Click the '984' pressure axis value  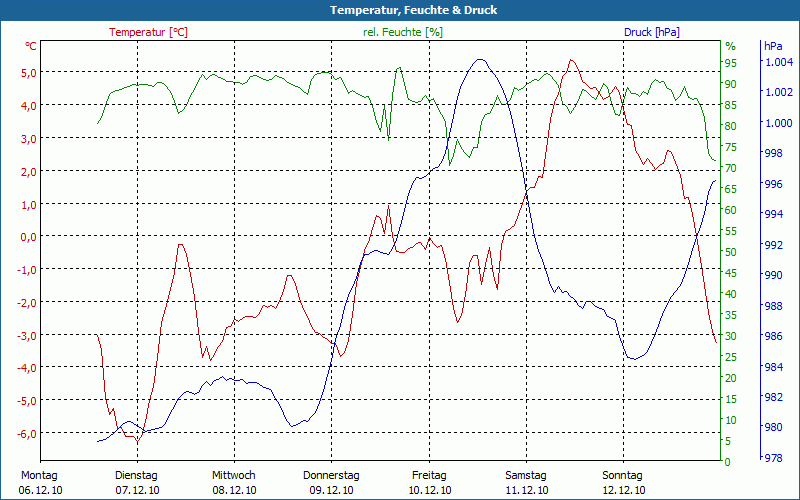click(773, 367)
